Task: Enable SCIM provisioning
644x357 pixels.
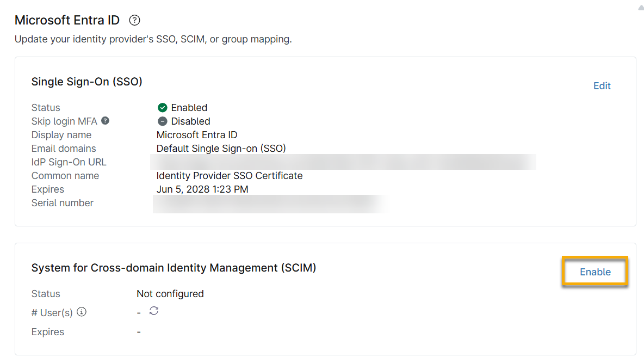Action: coord(595,272)
